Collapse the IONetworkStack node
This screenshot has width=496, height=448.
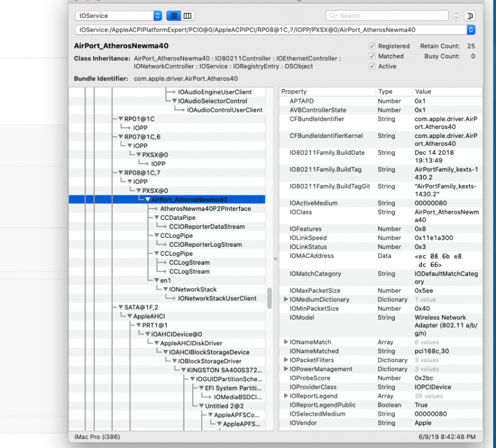(x=165, y=289)
